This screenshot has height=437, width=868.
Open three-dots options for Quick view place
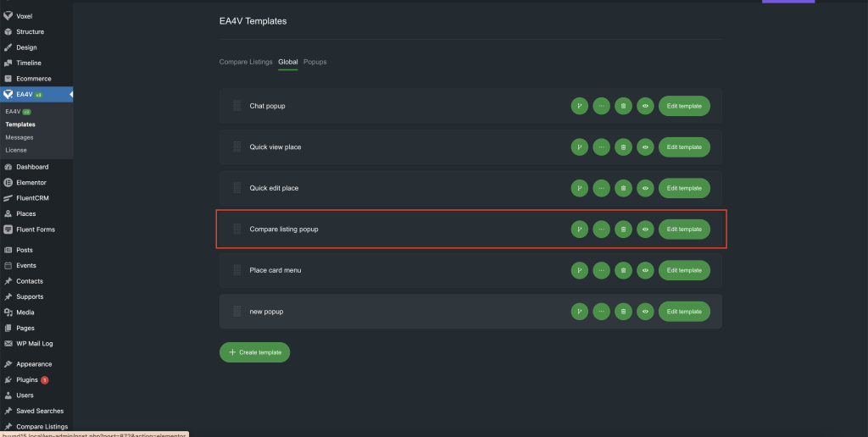602,147
